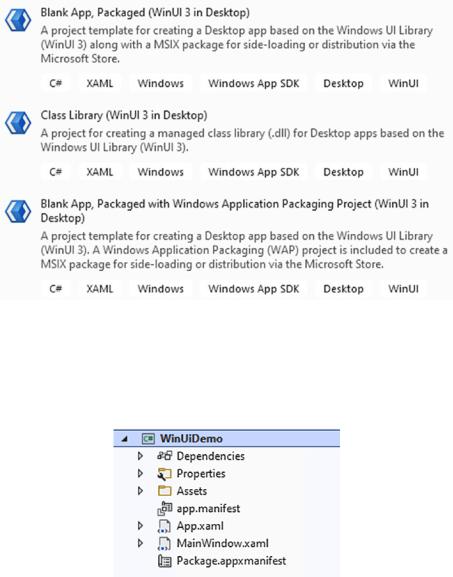
Task: Click the Package.appxmanifest file icon
Action: pos(164,561)
